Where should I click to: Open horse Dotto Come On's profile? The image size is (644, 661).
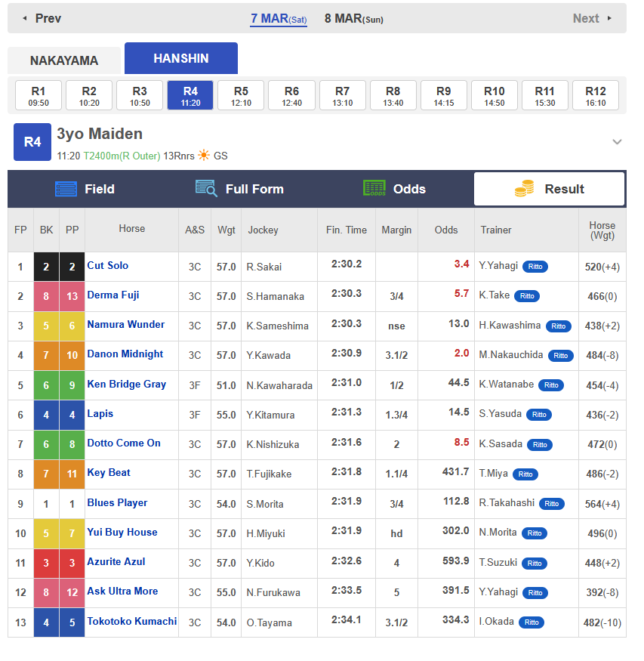124,443
